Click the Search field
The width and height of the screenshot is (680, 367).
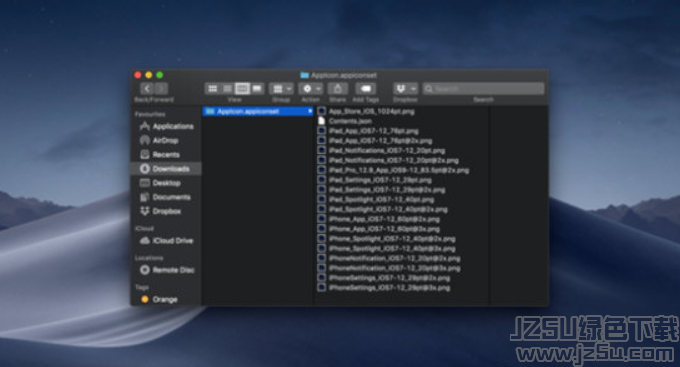point(483,89)
